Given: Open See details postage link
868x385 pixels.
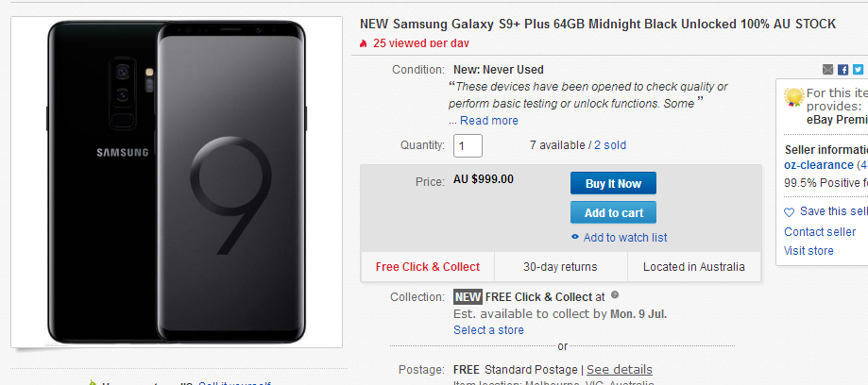Looking at the screenshot, I should tap(620, 370).
